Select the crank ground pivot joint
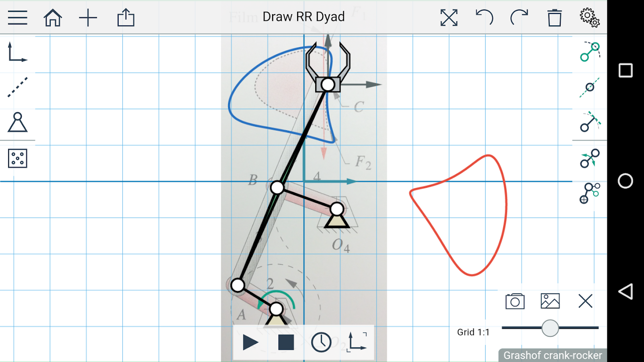 276,309
